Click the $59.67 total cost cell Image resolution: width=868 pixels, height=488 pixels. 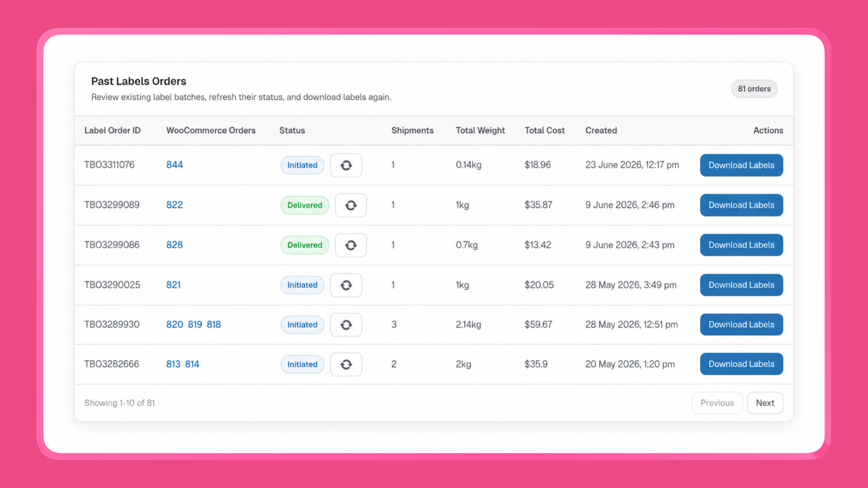pyautogui.click(x=538, y=324)
